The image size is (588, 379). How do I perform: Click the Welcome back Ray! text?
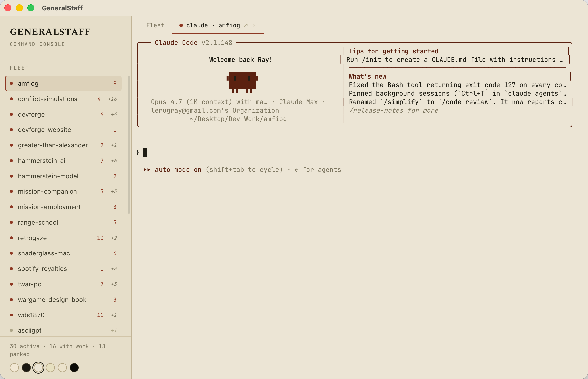point(240,60)
